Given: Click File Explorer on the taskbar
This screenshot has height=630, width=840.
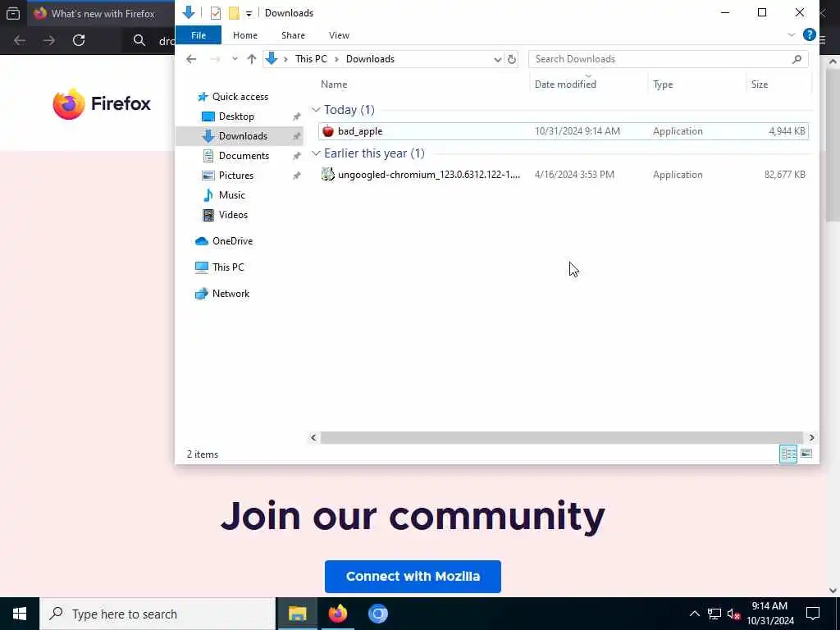Looking at the screenshot, I should coord(297,614).
